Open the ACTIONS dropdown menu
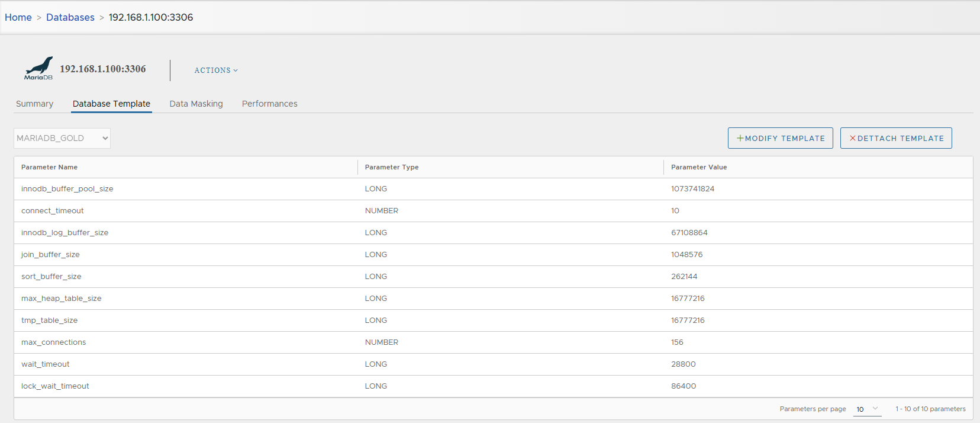The height and width of the screenshot is (423, 980). point(216,70)
